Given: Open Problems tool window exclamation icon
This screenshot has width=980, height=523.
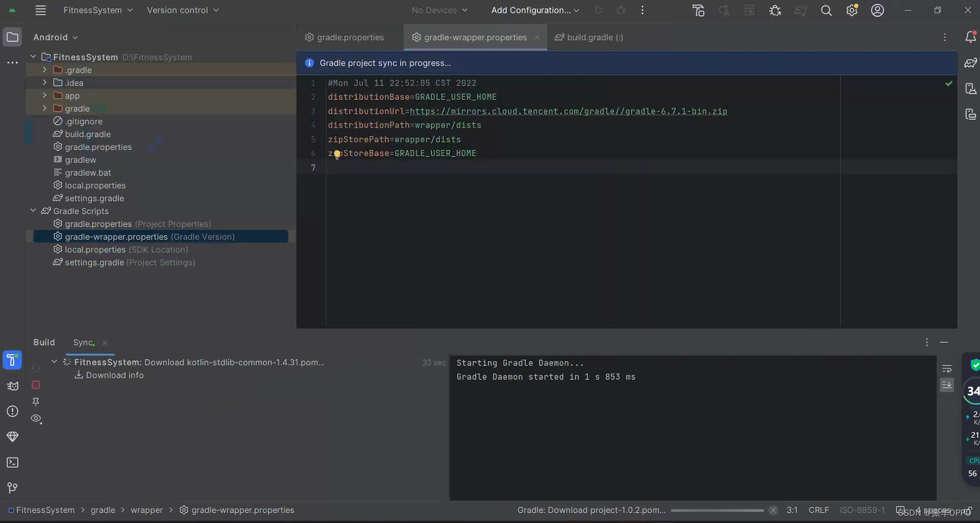Looking at the screenshot, I should coord(12,411).
